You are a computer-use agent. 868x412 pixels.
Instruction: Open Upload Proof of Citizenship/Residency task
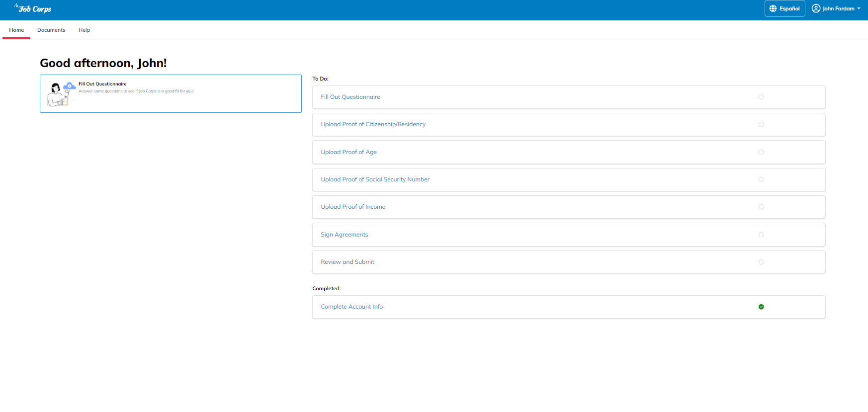click(569, 125)
